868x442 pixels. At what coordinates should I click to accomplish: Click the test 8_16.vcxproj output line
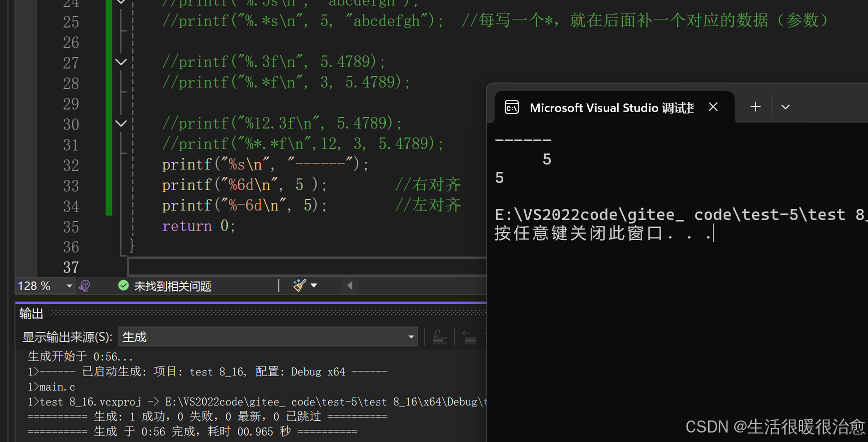(257, 402)
